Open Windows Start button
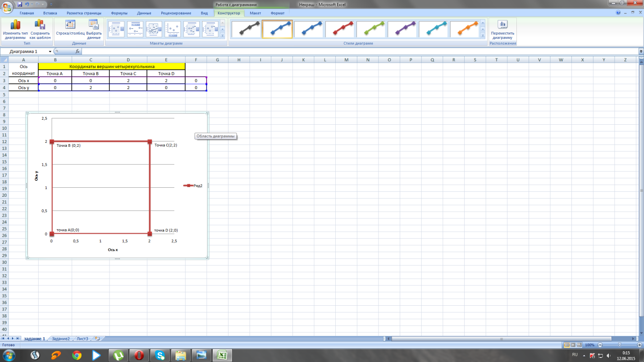 pyautogui.click(x=9, y=355)
